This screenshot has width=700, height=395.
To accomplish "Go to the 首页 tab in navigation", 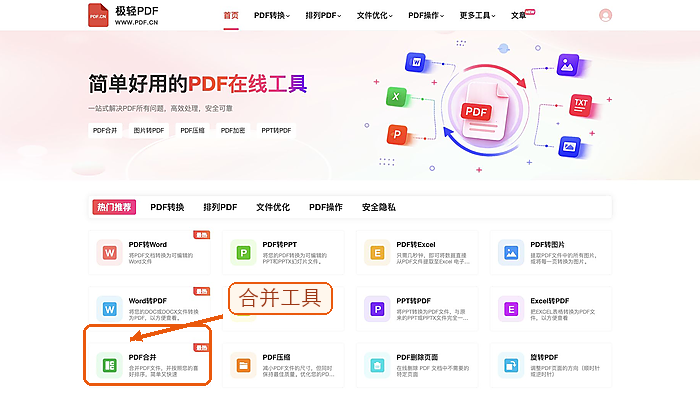I will point(231,16).
